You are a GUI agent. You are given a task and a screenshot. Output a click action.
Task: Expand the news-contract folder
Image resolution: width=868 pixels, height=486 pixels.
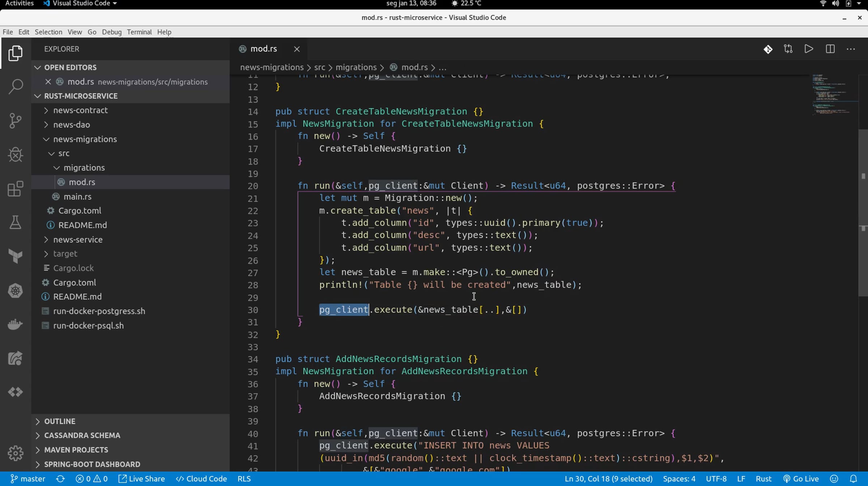point(80,110)
